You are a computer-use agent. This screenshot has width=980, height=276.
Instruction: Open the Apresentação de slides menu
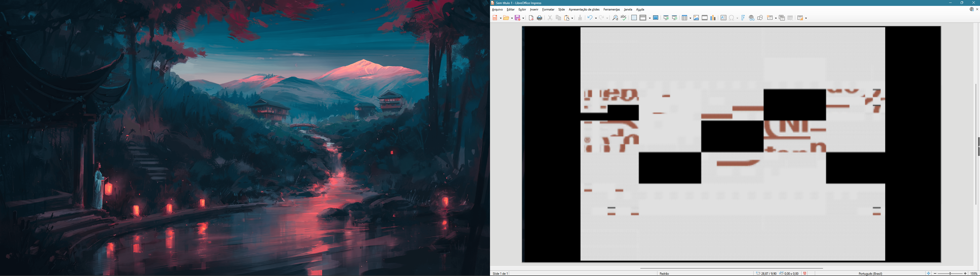[584, 9]
